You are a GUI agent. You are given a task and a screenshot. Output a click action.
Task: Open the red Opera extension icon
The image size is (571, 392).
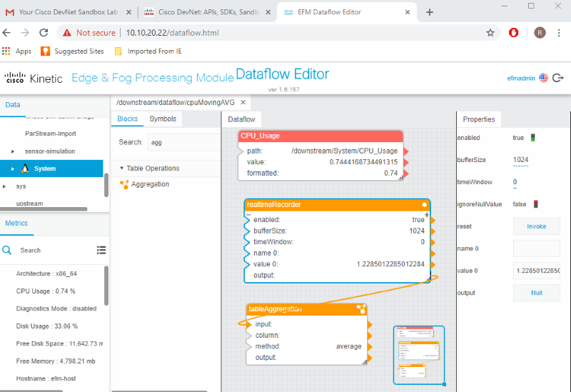(513, 33)
